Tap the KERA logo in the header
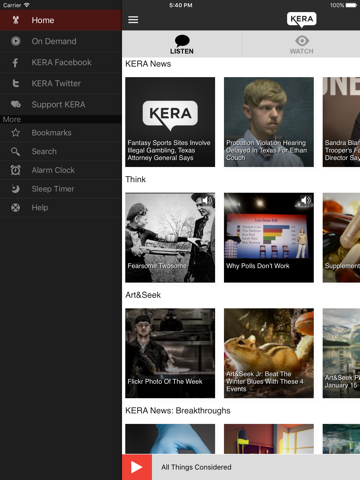The height and width of the screenshot is (480, 360). 302,20
